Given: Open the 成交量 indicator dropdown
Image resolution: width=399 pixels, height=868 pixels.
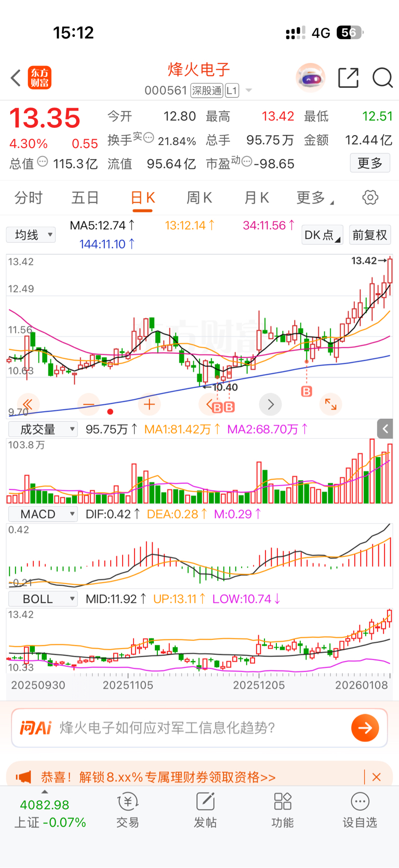Looking at the screenshot, I should [x=43, y=429].
